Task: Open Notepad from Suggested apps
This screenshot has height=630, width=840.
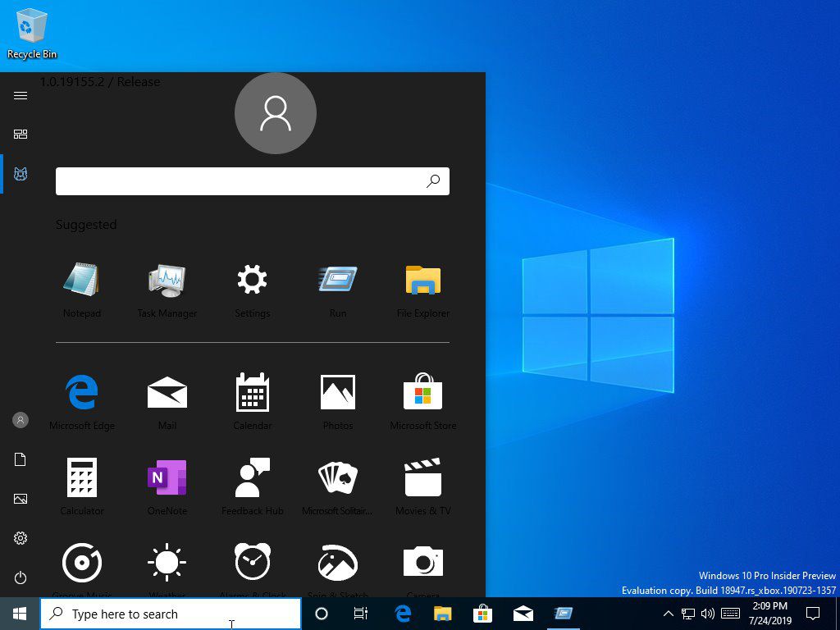Action: pos(81,290)
